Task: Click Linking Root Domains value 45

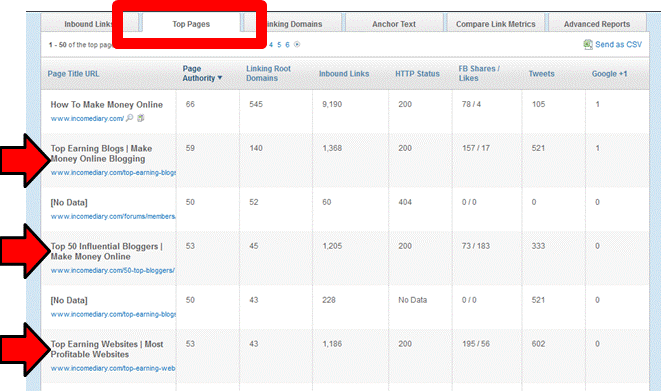Action: pyautogui.click(x=253, y=246)
